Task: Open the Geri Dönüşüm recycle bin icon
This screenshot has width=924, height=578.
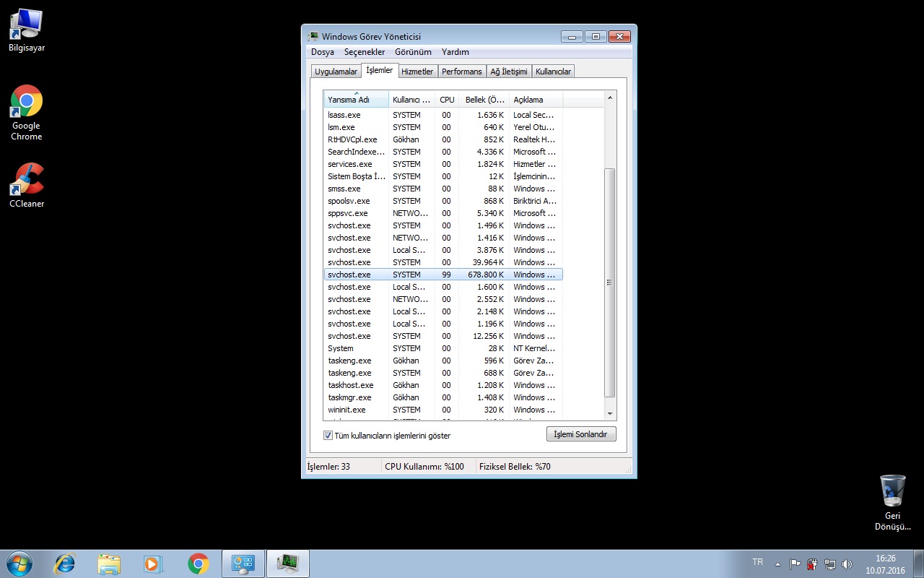Action: (x=893, y=503)
